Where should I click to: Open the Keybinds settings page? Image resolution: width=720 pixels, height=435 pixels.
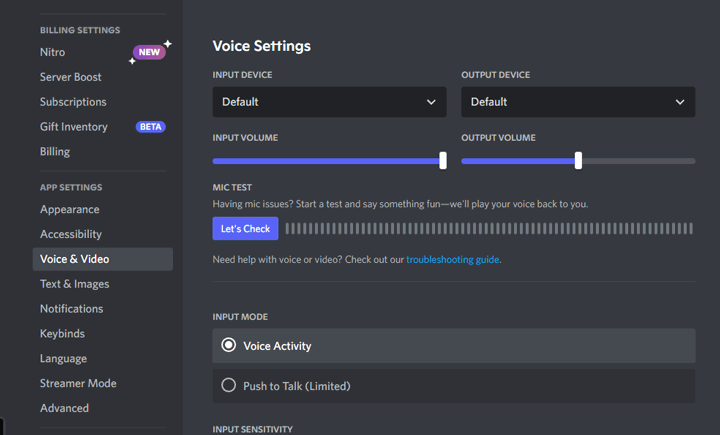click(62, 334)
